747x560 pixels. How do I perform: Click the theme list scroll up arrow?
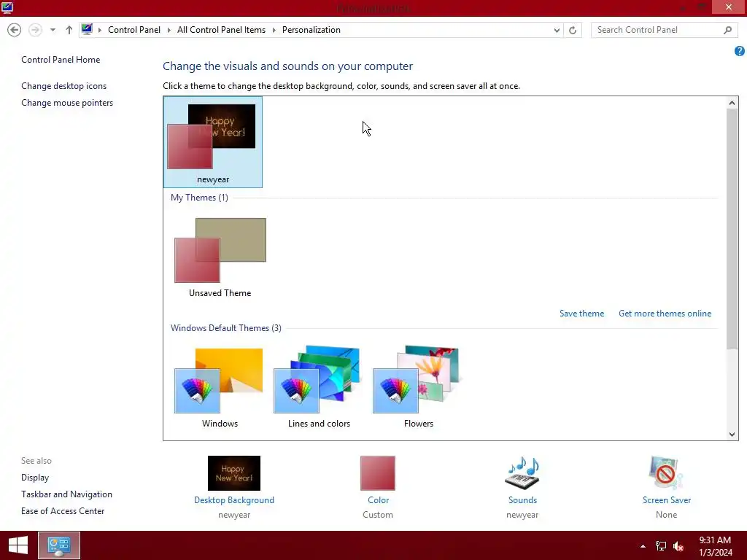[x=732, y=102]
